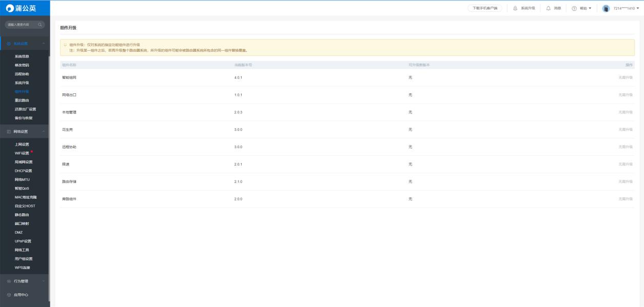This screenshot has height=307, width=644.
Task: Click the search magnifier icon in sidebar
Action: click(x=40, y=25)
